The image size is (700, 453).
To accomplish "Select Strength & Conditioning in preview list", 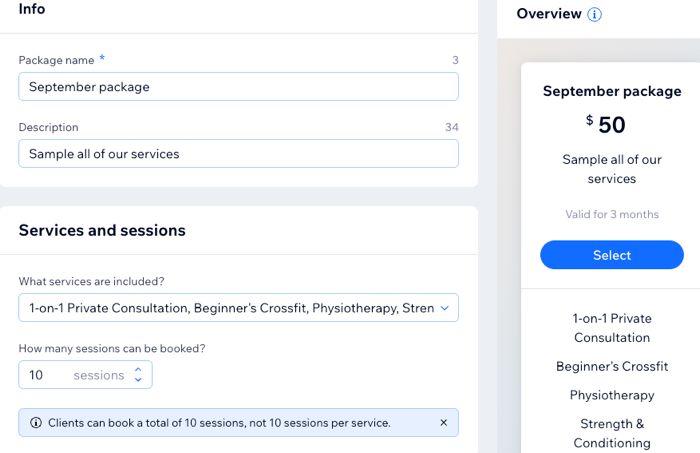I will point(612,433).
